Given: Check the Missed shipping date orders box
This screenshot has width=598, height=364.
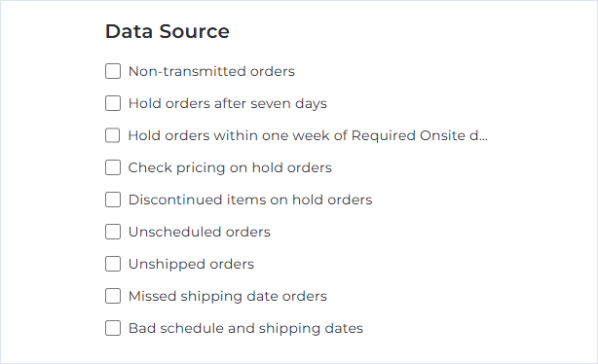Looking at the screenshot, I should click(113, 296).
